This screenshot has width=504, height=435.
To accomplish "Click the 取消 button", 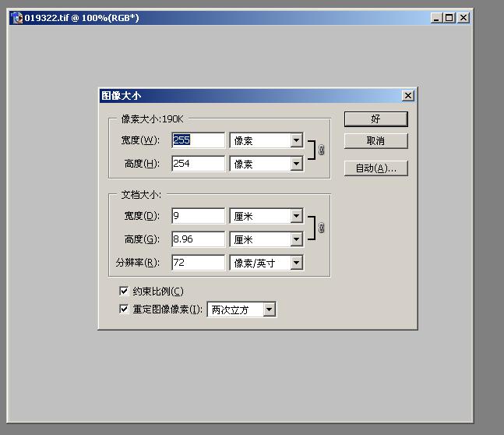I will tap(375, 140).
